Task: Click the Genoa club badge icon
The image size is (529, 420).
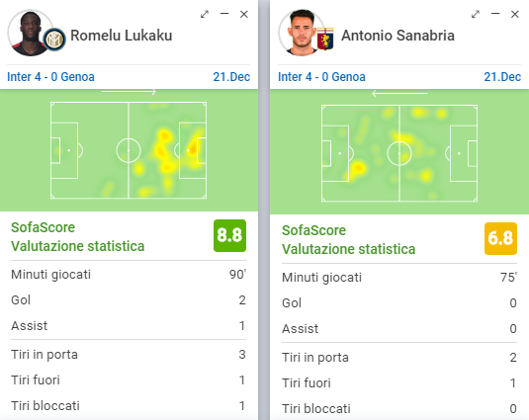Action: (325, 40)
